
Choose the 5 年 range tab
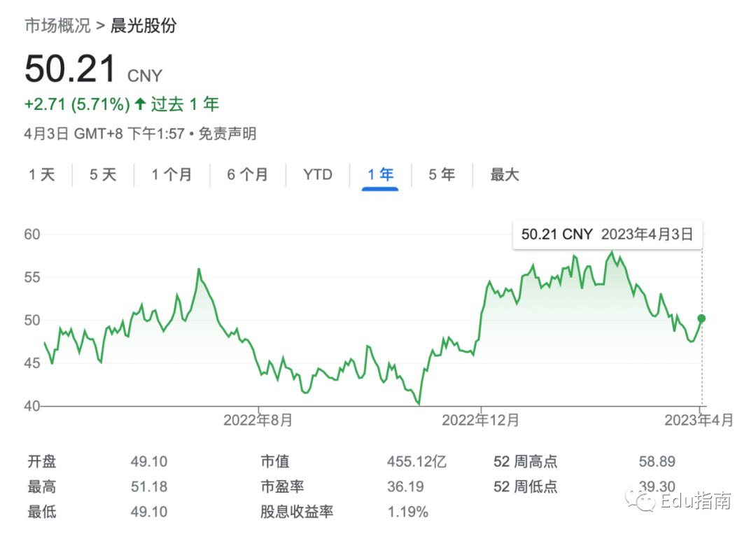point(442,174)
